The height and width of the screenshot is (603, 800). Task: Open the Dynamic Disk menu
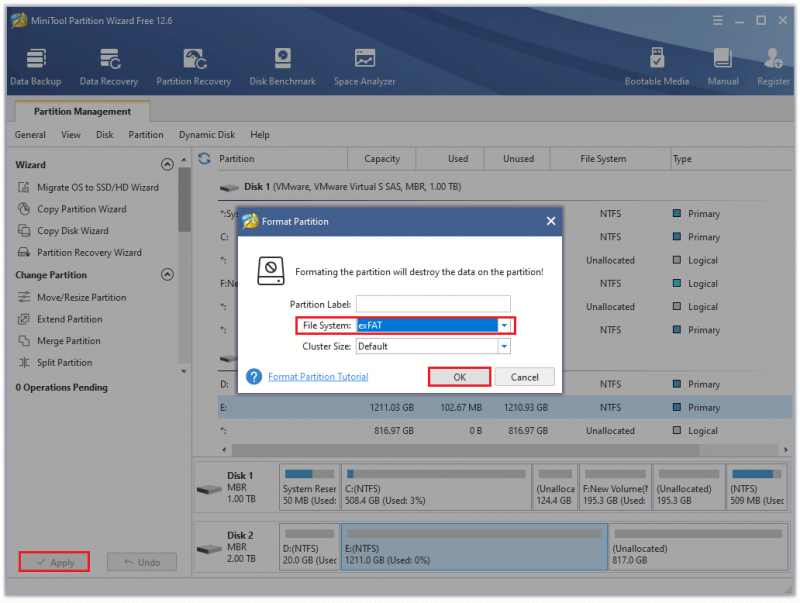[207, 135]
